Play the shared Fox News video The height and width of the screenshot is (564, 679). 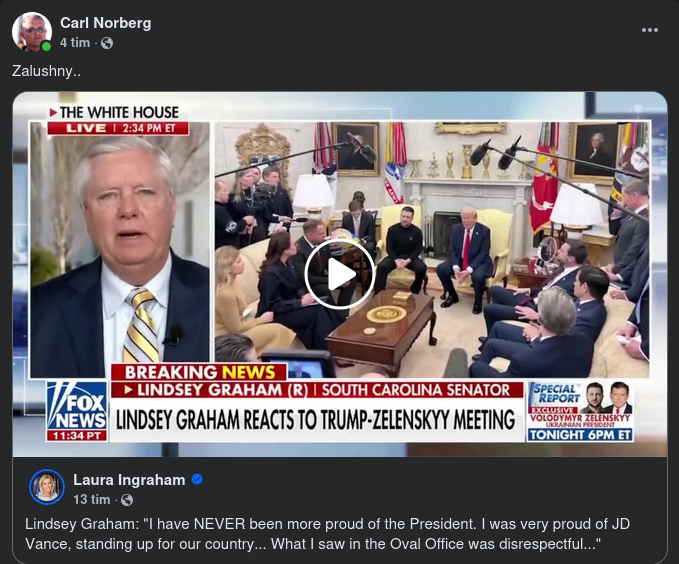pos(340,274)
